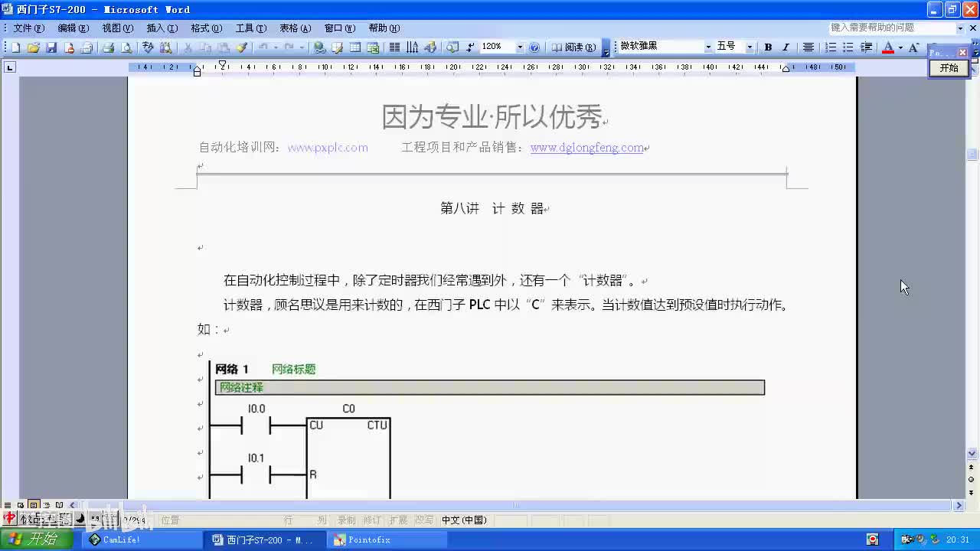
Task: Toggle numbered list formatting
Action: pos(831,47)
